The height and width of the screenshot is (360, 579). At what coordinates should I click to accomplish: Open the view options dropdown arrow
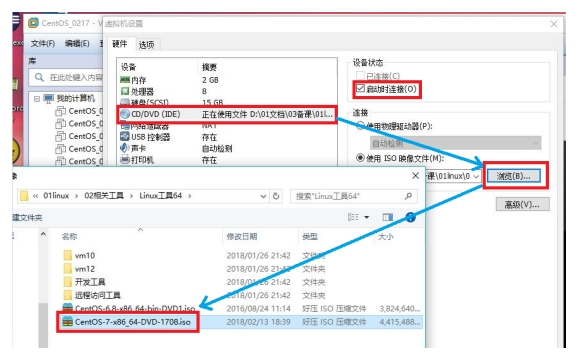click(367, 217)
